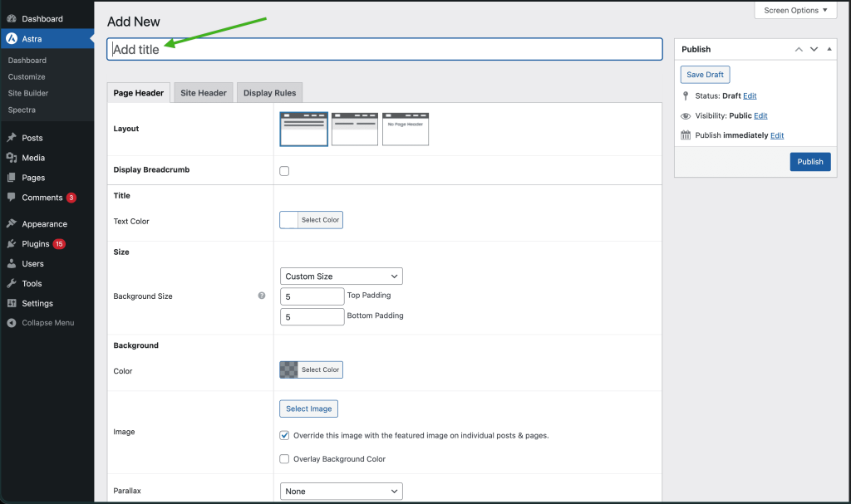Switch to the Site Header tab

click(203, 93)
